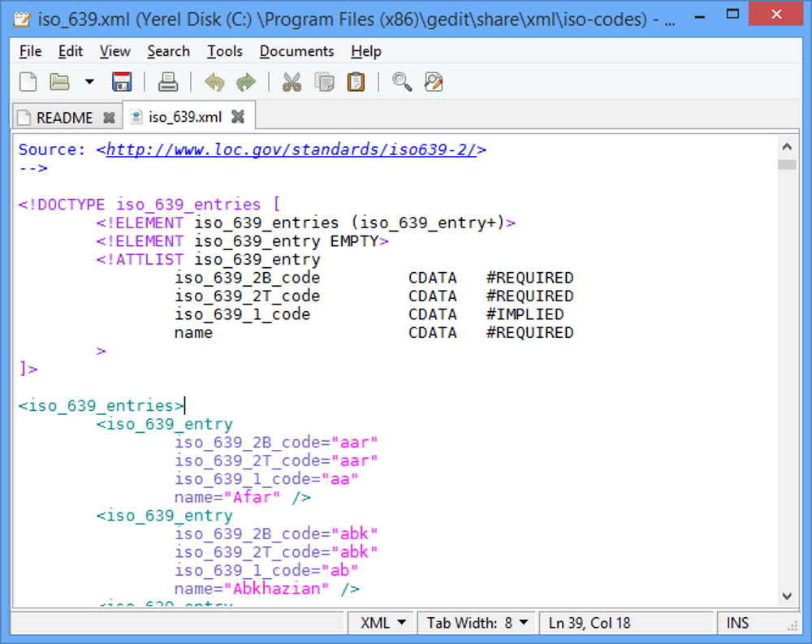
Task: Open the Tab Width dropdown
Action: click(477, 623)
